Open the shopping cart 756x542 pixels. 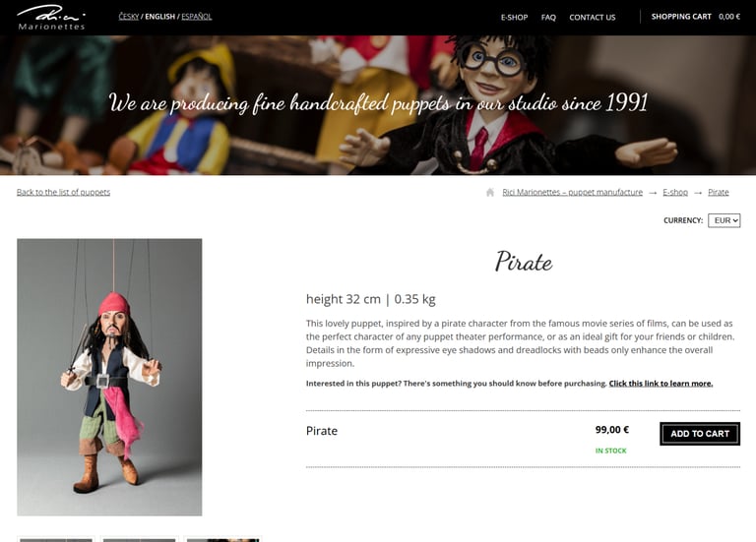[x=681, y=17]
